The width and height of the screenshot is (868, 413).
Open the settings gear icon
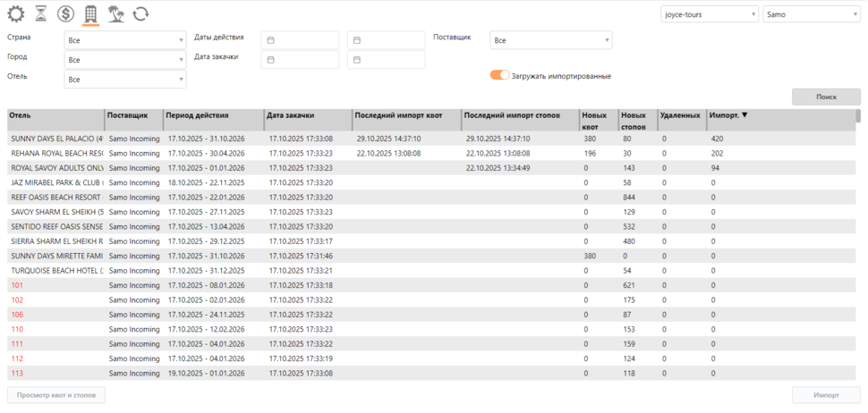pyautogui.click(x=16, y=13)
